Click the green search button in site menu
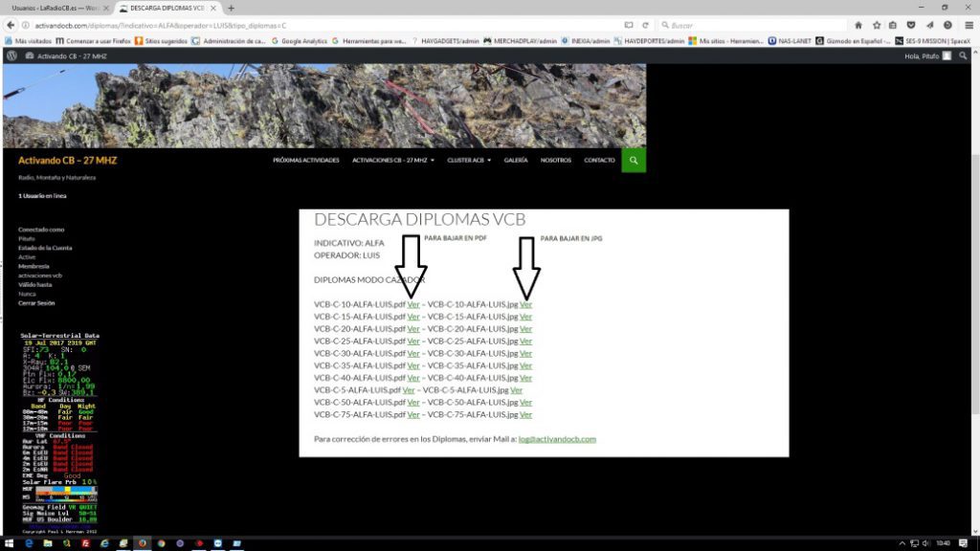Screen dimensions: 980x551 click(x=634, y=161)
